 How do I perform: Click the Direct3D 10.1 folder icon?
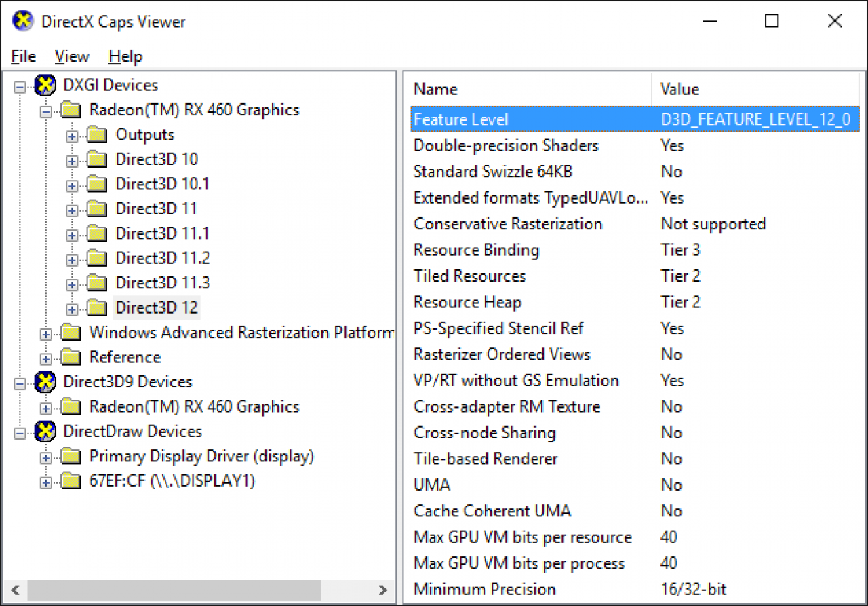97,185
